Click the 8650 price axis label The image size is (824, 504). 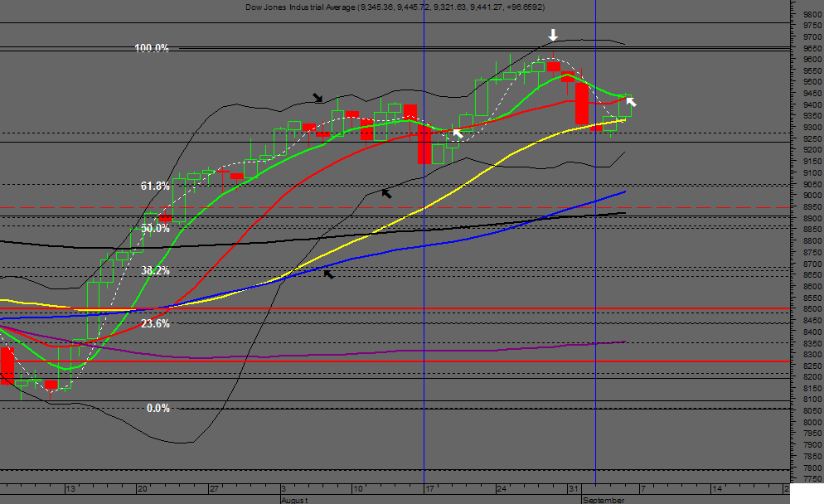[813, 275]
